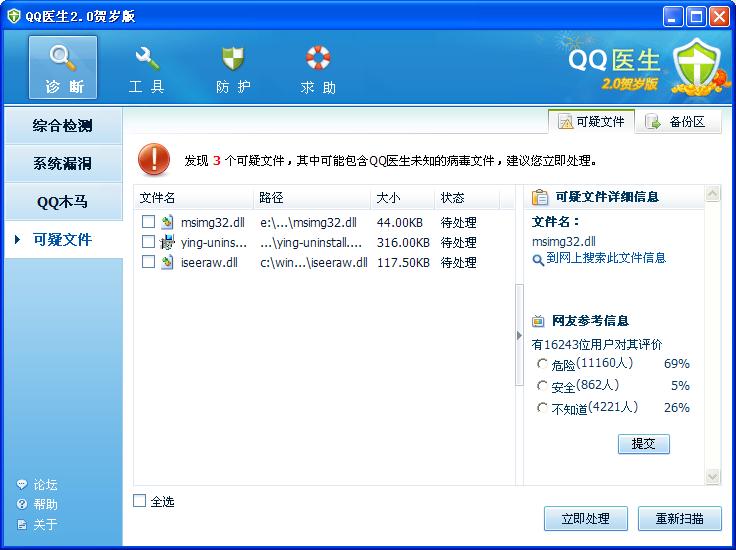Click the magnifier icon beside 到网上搜索此文件信息
This screenshot has width=736, height=550.
[x=538, y=259]
